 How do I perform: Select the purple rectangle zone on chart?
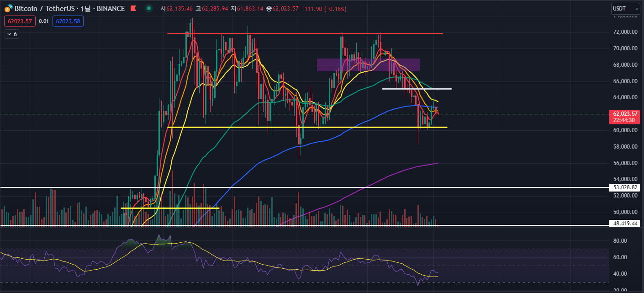point(368,65)
